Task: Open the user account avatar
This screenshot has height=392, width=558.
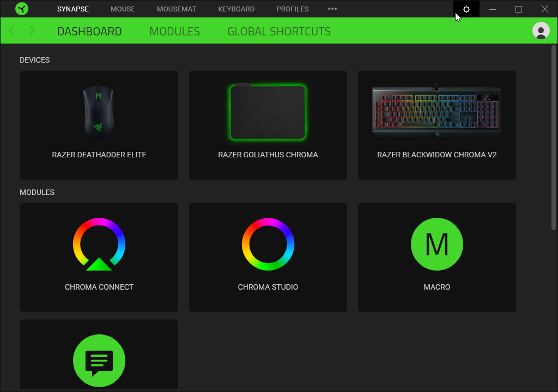Action: [541, 31]
